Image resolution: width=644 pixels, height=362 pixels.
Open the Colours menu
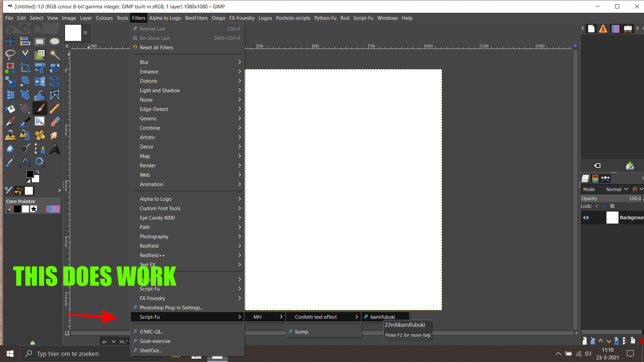[104, 18]
